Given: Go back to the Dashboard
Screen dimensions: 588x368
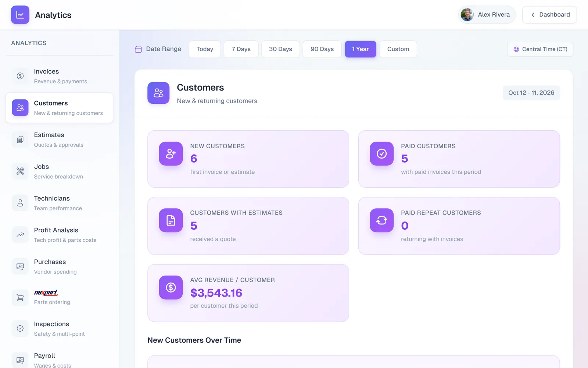Looking at the screenshot, I should pos(549,15).
